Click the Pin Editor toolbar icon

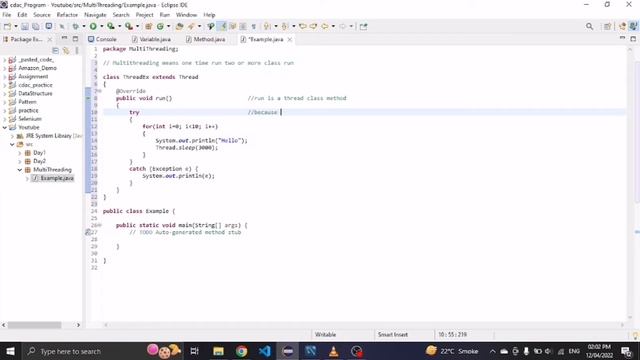tap(363, 27)
